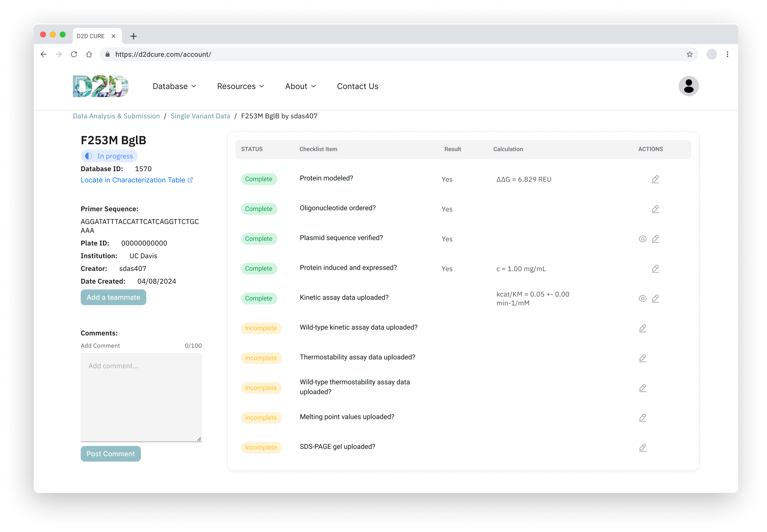Click edit pencil for Oligonucleotide ordered
This screenshot has width=767, height=532.
pos(655,209)
